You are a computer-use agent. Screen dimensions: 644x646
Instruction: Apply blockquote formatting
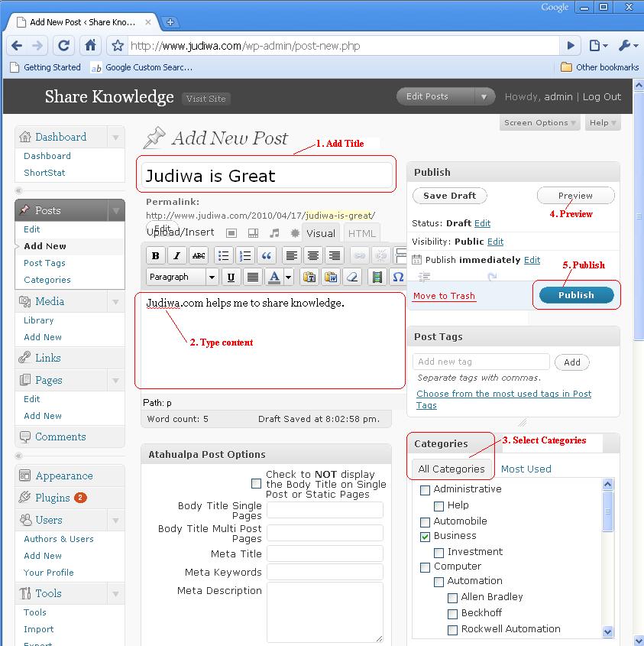[267, 256]
